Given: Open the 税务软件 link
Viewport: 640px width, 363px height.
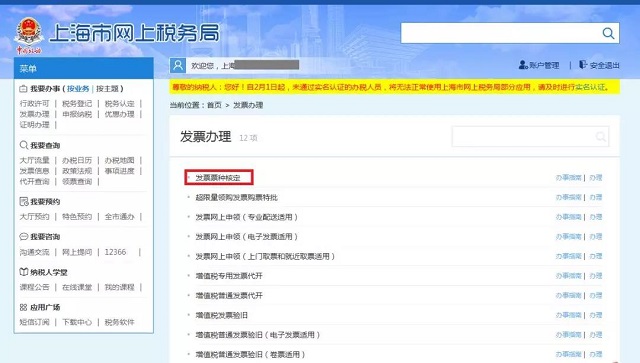Looking at the screenshot, I should point(119,322).
